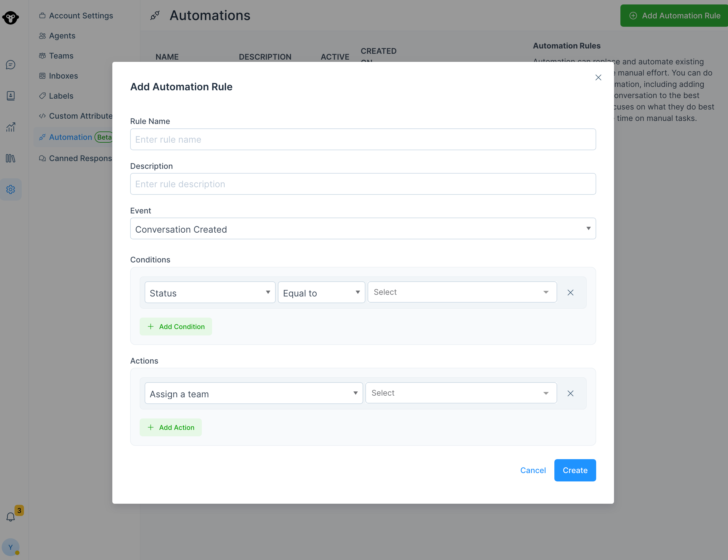Open the condition value Select dropdown

(x=462, y=292)
